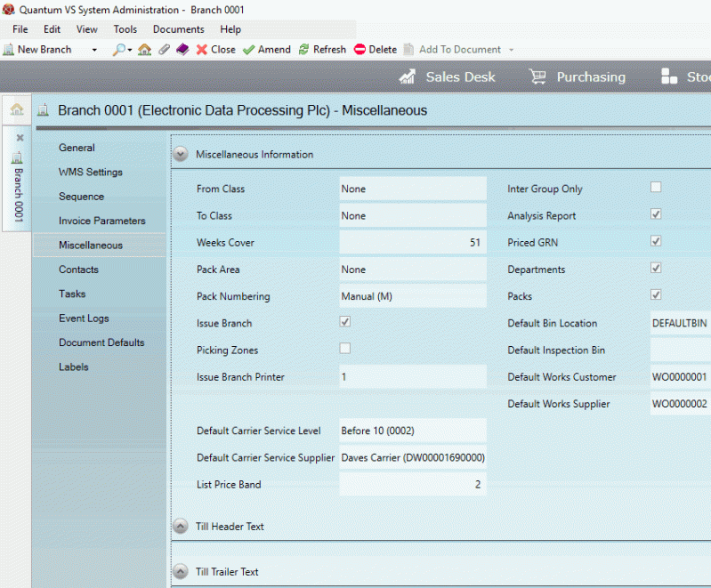Image resolution: width=711 pixels, height=588 pixels.
Task: Click the Default Works Customer field
Action: click(681, 377)
